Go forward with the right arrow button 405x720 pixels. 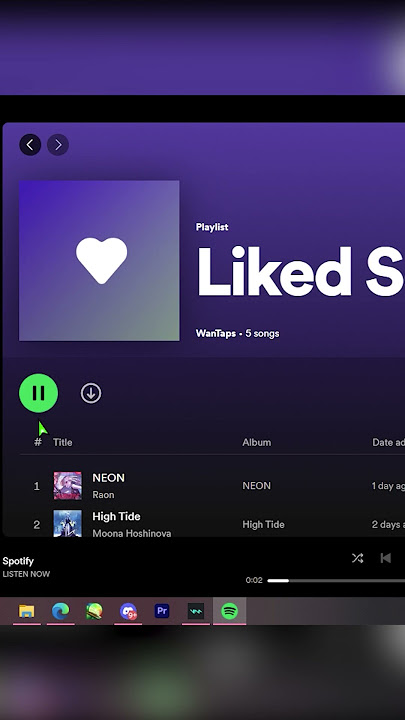(58, 145)
